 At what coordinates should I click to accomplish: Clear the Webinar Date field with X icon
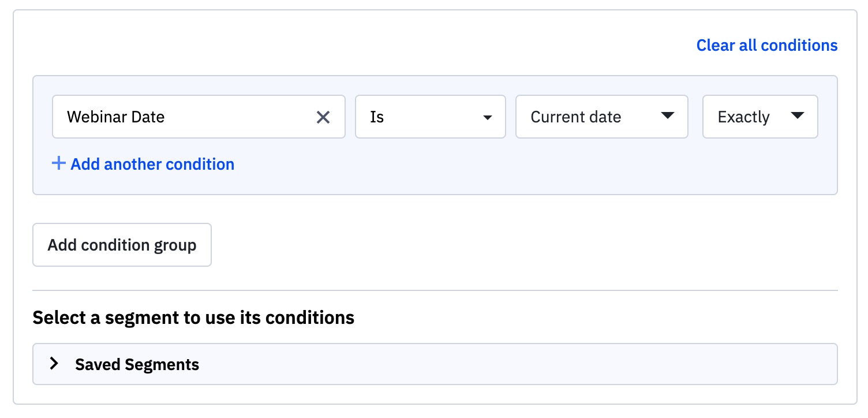(323, 117)
